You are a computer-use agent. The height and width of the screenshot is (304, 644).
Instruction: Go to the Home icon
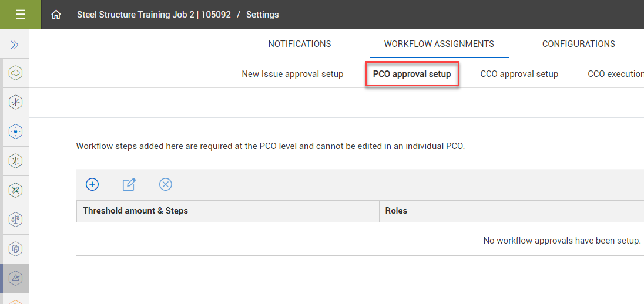pyautogui.click(x=56, y=15)
